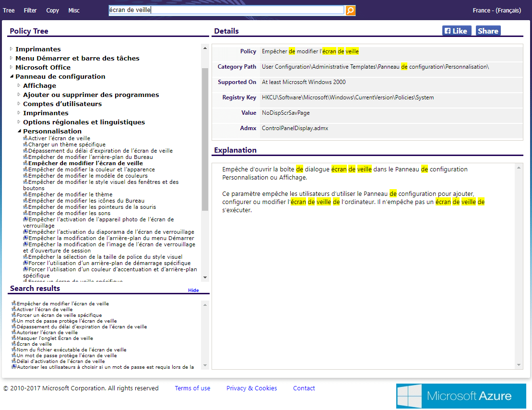The width and height of the screenshot is (532, 410).
Task: Click the search field containing écran de veille
Action: 226,10
